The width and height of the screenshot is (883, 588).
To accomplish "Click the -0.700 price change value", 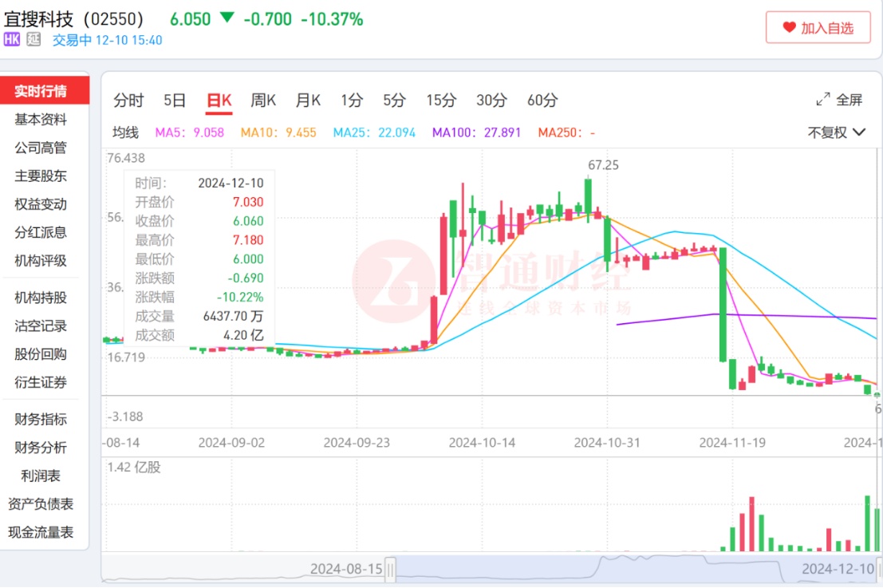I will point(267,19).
